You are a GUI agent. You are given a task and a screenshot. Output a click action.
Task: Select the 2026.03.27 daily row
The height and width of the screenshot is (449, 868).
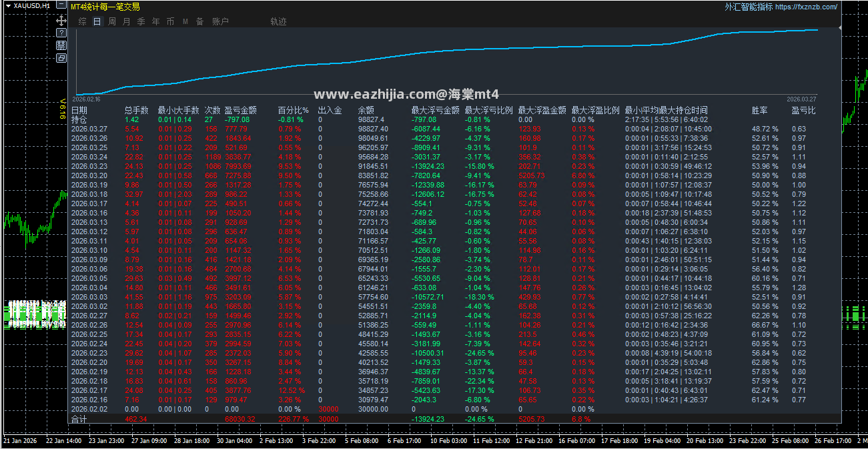coord(455,129)
